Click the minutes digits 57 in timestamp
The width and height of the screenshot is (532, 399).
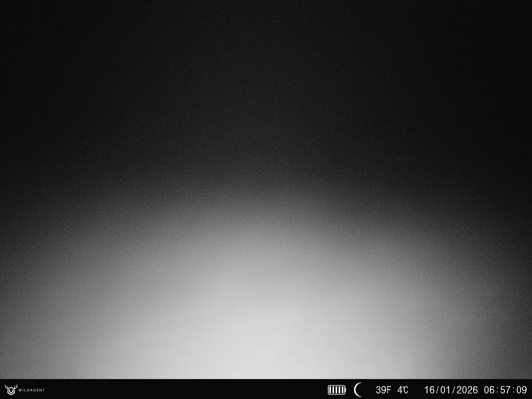coord(505,390)
